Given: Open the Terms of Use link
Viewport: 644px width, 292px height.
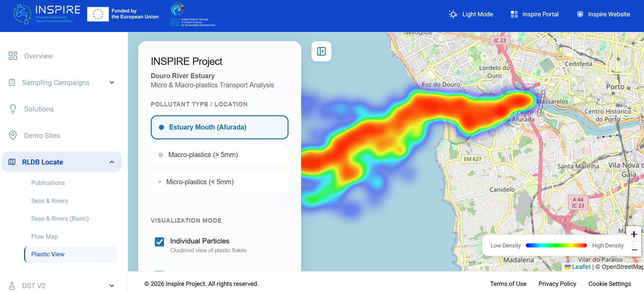Looking at the screenshot, I should (x=508, y=284).
